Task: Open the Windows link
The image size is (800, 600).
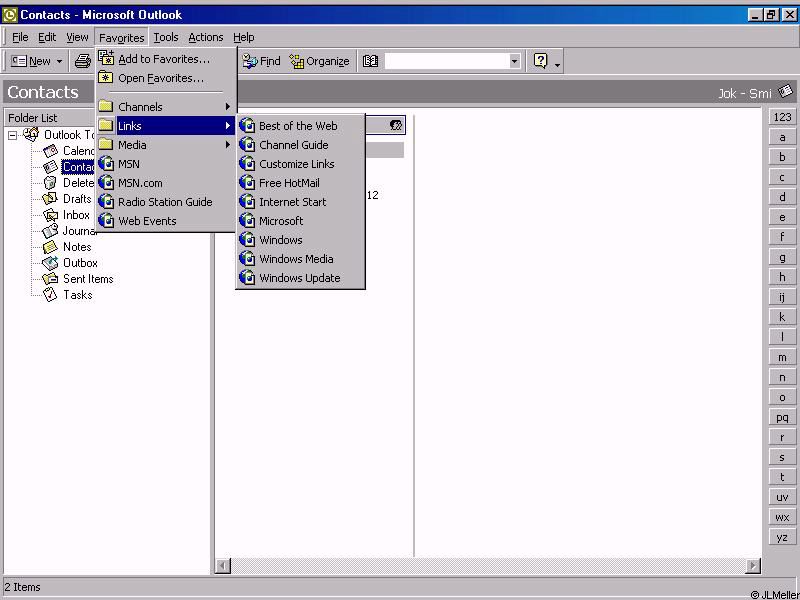Action: tap(301, 240)
